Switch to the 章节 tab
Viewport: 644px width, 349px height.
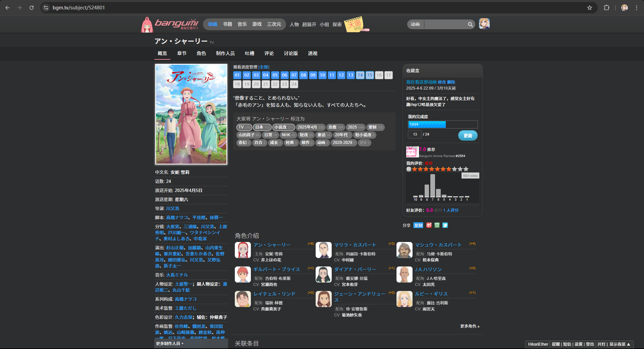182,53
